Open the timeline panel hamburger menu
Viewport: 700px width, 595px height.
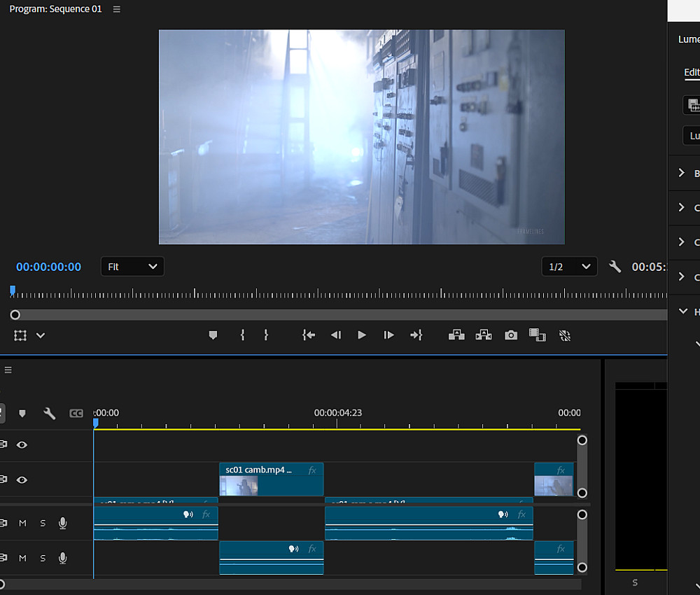pos(8,370)
